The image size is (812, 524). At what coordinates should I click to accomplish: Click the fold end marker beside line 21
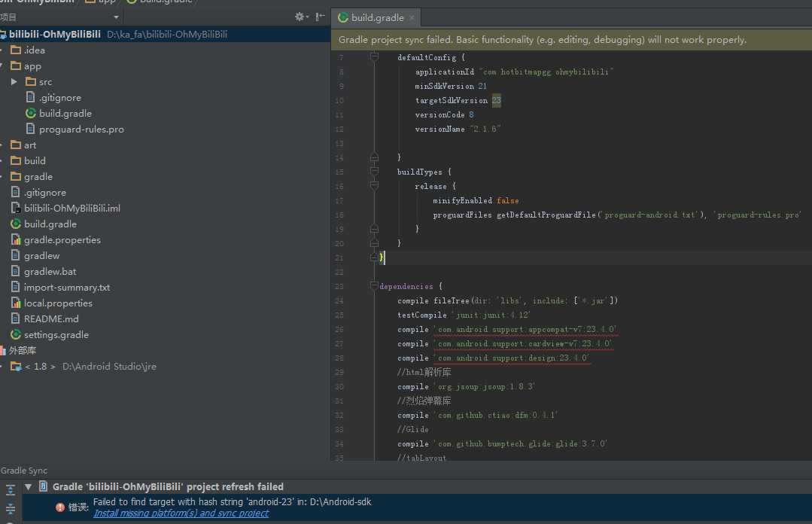tap(375, 257)
